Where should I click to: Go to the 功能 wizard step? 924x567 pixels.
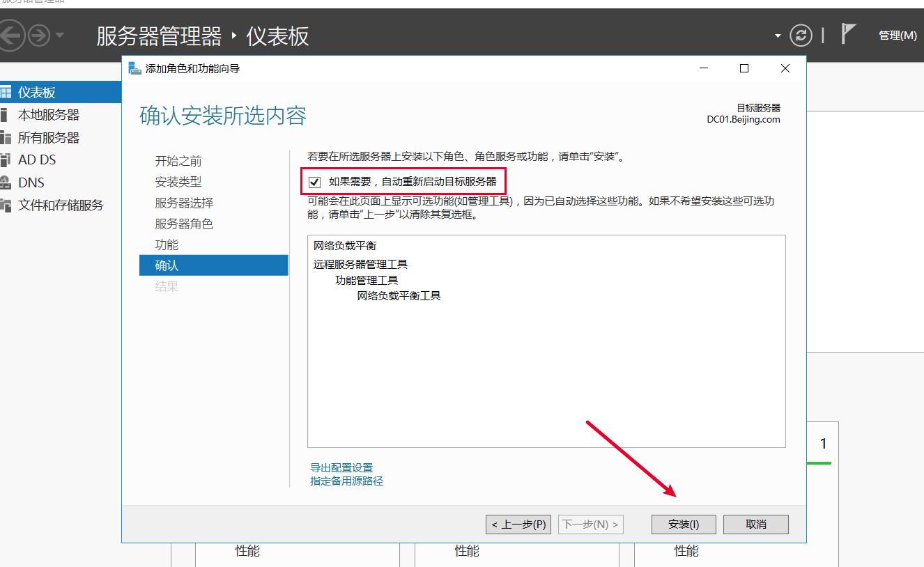coord(167,244)
